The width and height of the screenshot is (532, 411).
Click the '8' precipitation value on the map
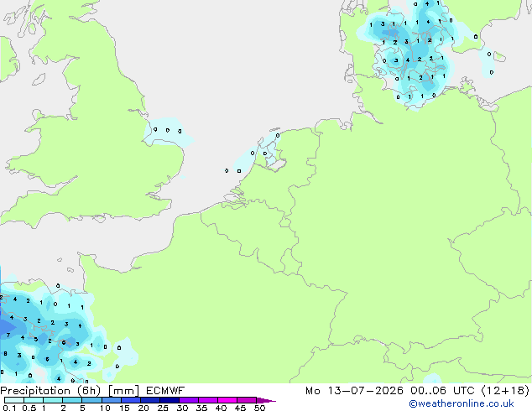pos(5,354)
